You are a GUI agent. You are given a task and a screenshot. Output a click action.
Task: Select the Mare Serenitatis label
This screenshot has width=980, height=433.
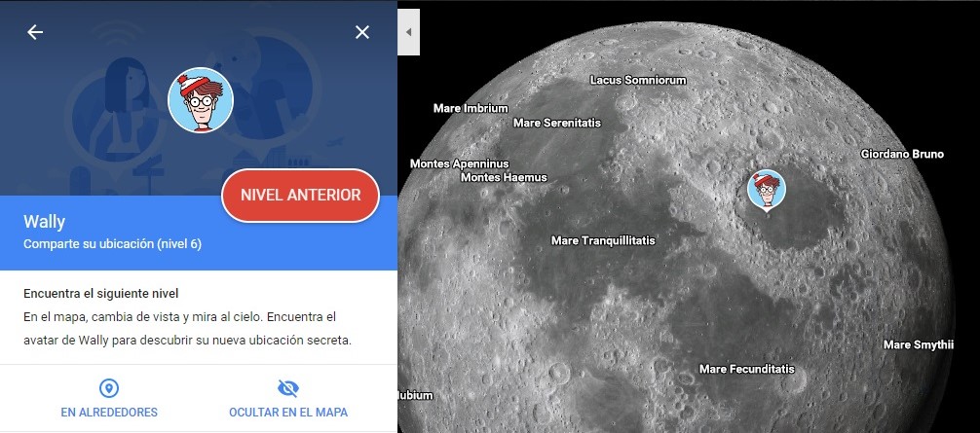pyautogui.click(x=557, y=123)
